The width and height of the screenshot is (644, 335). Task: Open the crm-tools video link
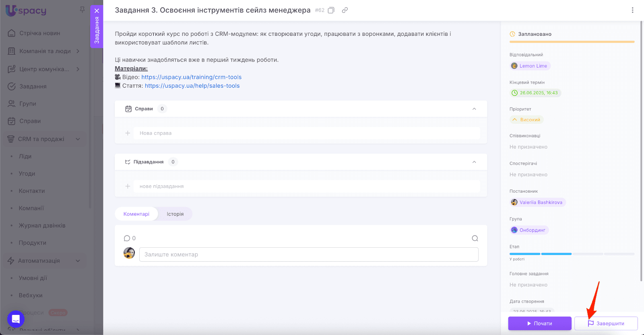click(191, 77)
